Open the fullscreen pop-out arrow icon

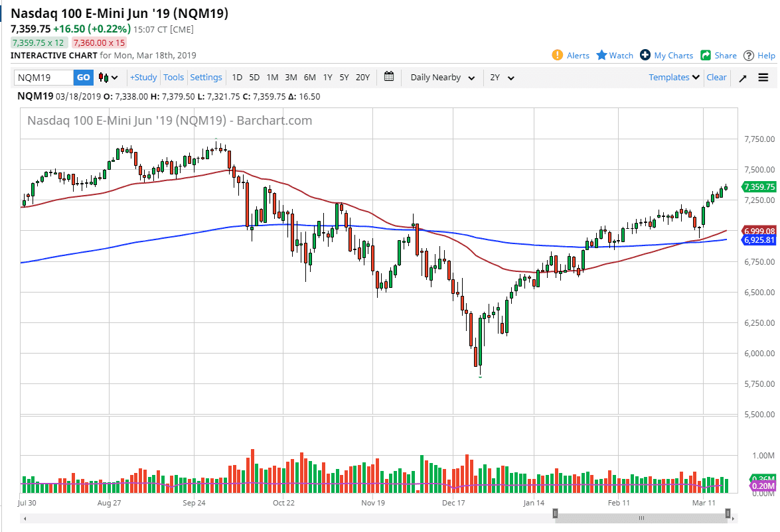(743, 78)
